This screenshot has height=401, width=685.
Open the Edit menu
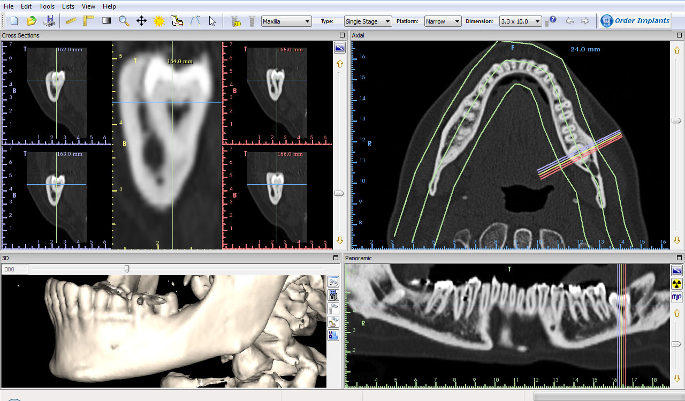26,7
